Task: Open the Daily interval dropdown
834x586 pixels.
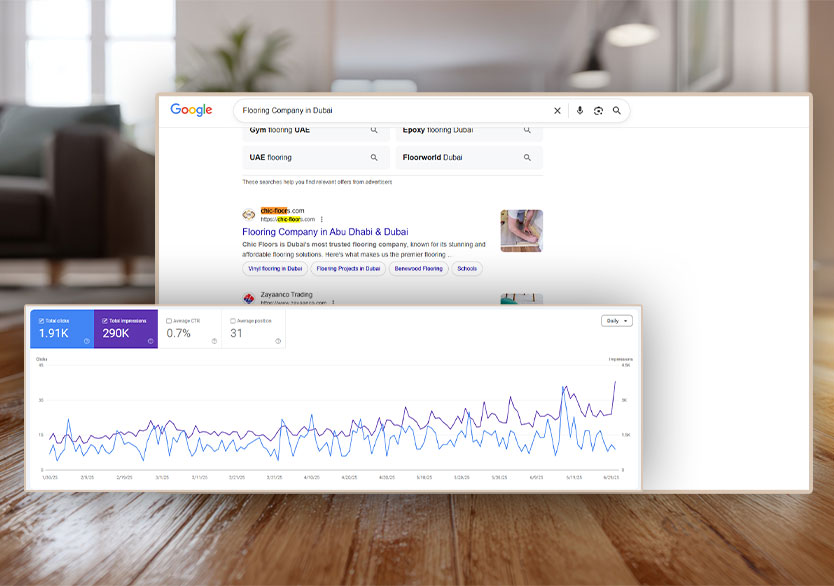Action: (616, 321)
